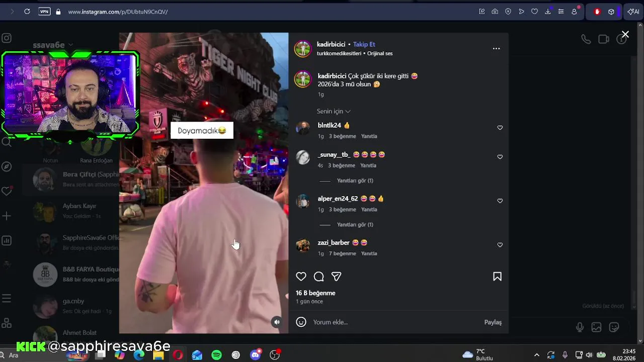
Task: Reload the page in browser toolbar
Action: point(27,12)
